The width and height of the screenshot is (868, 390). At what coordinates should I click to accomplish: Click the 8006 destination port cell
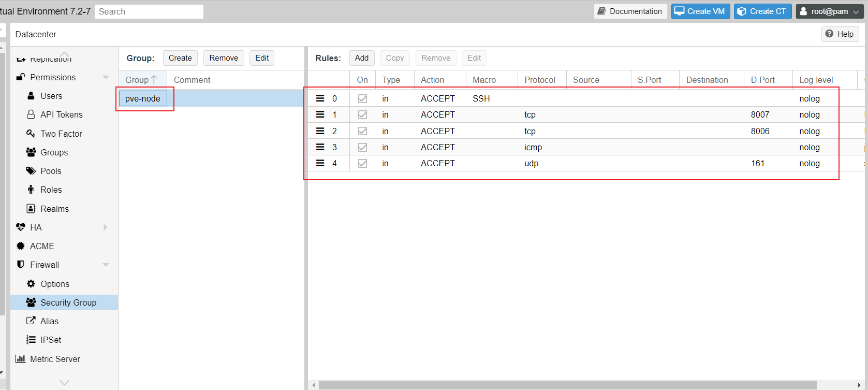pos(760,131)
